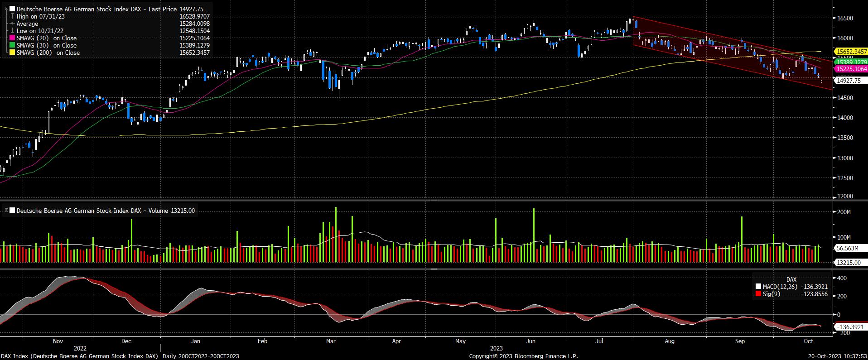Collapse the DAX Last Price legend tree

[x=6, y=9]
